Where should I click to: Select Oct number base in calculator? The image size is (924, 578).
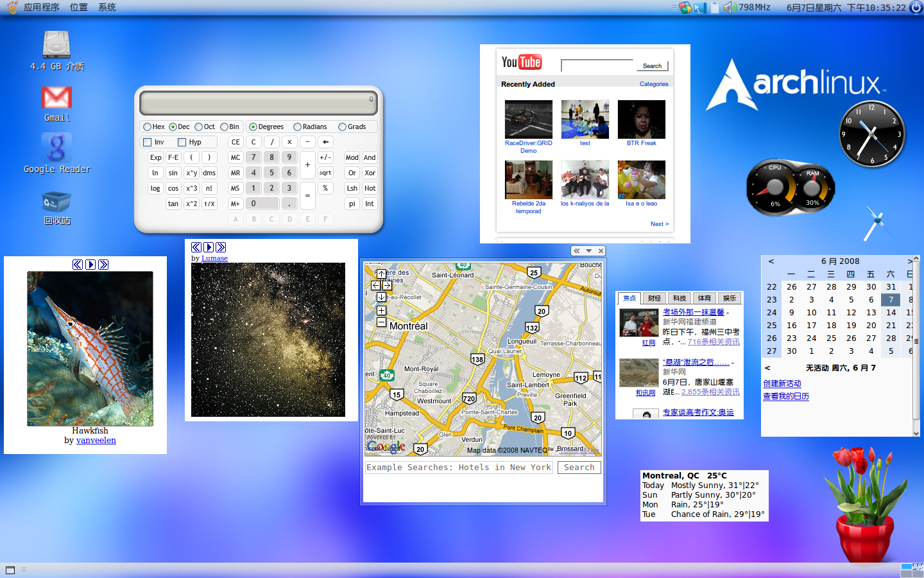click(x=205, y=127)
